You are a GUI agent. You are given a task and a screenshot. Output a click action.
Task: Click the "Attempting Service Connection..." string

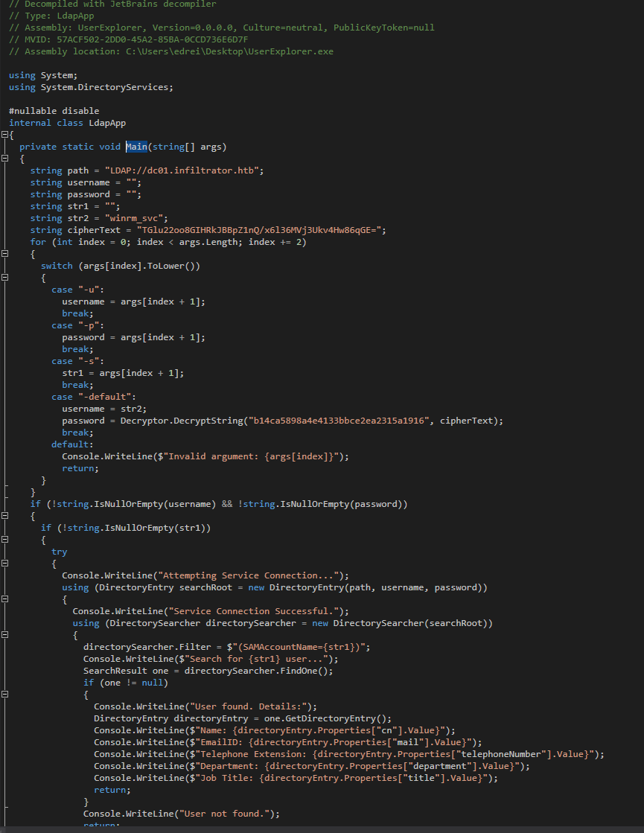pyautogui.click(x=248, y=575)
